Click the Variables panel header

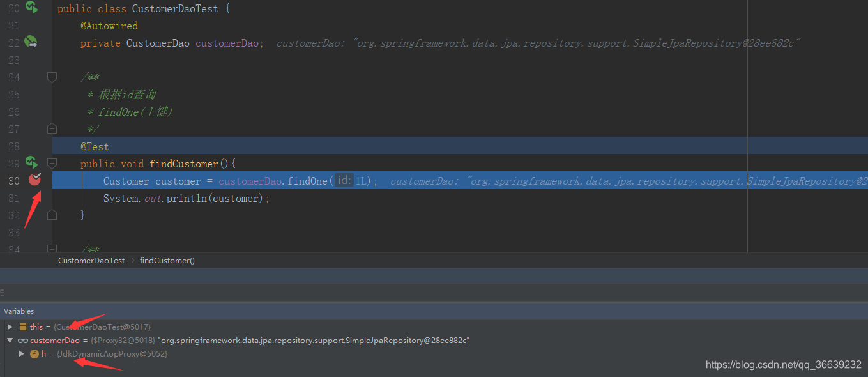pos(19,311)
